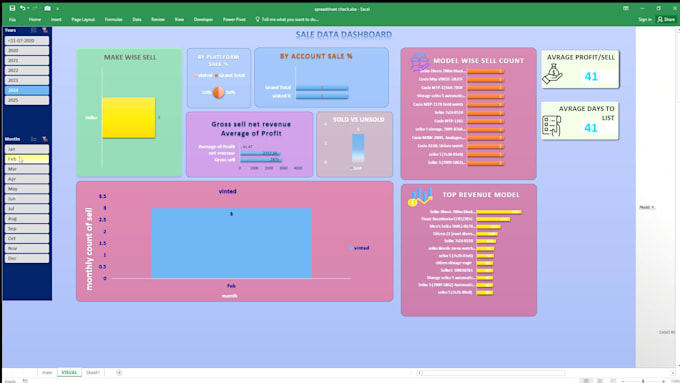Click the blue vinted Feb column
This screenshot has width=680, height=383.
tap(231, 243)
